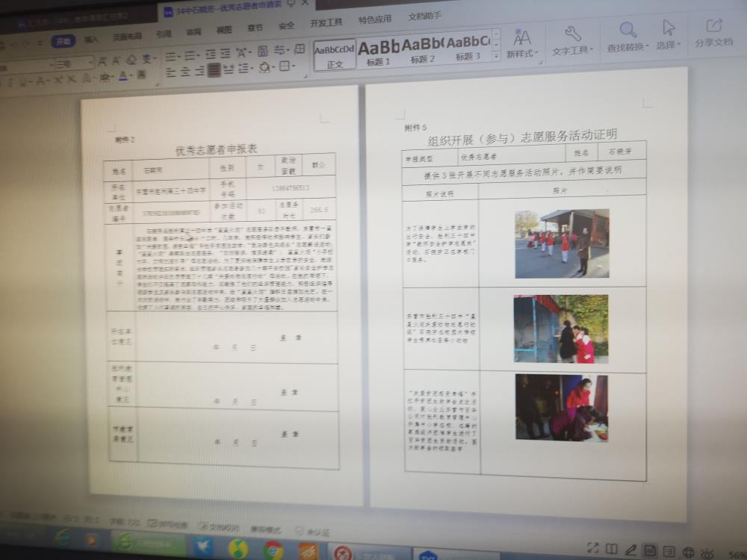Click the bullet list icon

tap(172, 57)
